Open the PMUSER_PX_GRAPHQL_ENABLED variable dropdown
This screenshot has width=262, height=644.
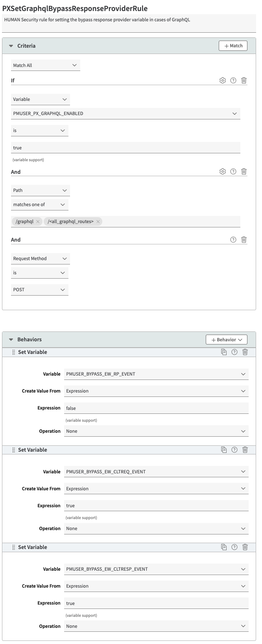(125, 114)
